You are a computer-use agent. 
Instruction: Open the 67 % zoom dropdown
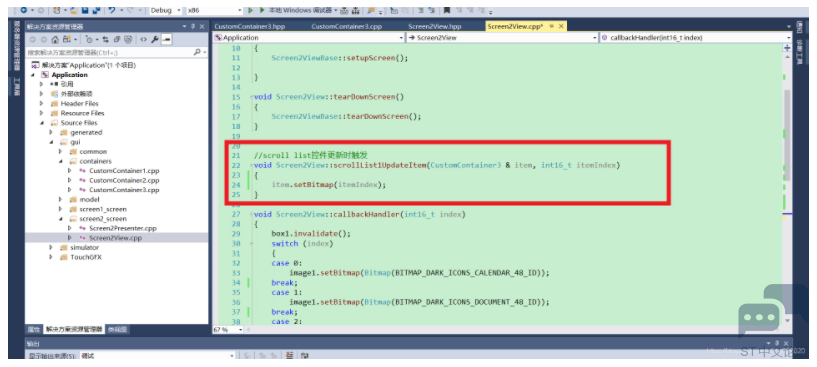[x=240, y=330]
